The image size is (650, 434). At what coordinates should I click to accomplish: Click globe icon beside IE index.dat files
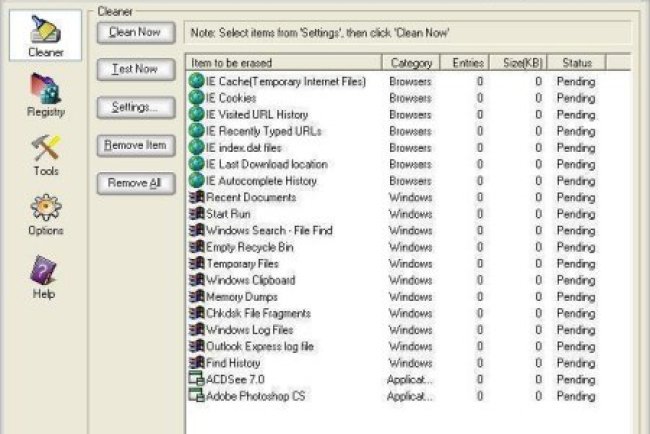click(x=196, y=148)
